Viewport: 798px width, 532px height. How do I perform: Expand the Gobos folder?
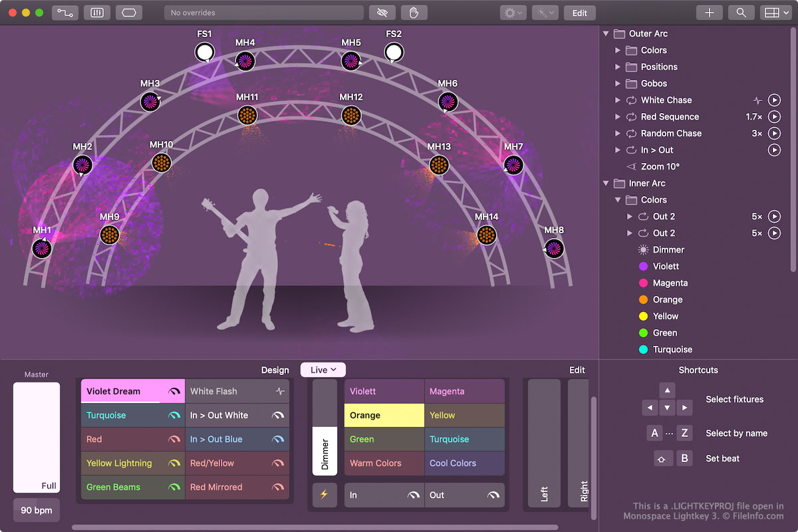(618, 83)
